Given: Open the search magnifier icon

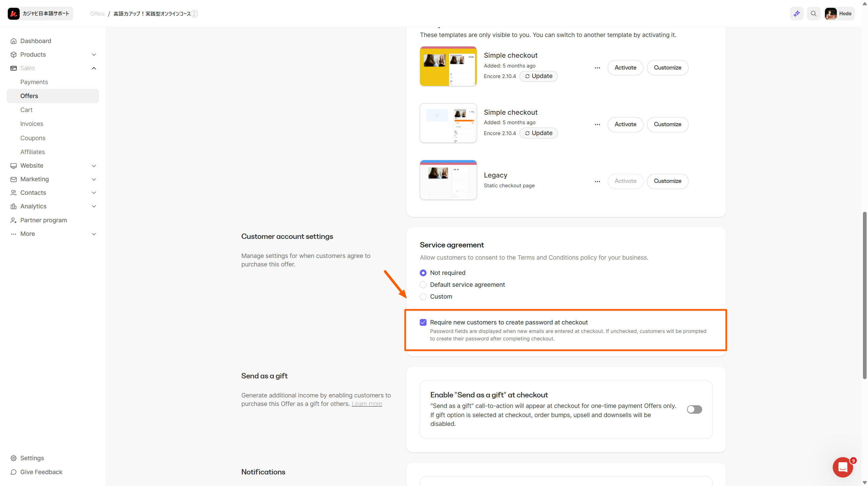Looking at the screenshot, I should [x=813, y=14].
